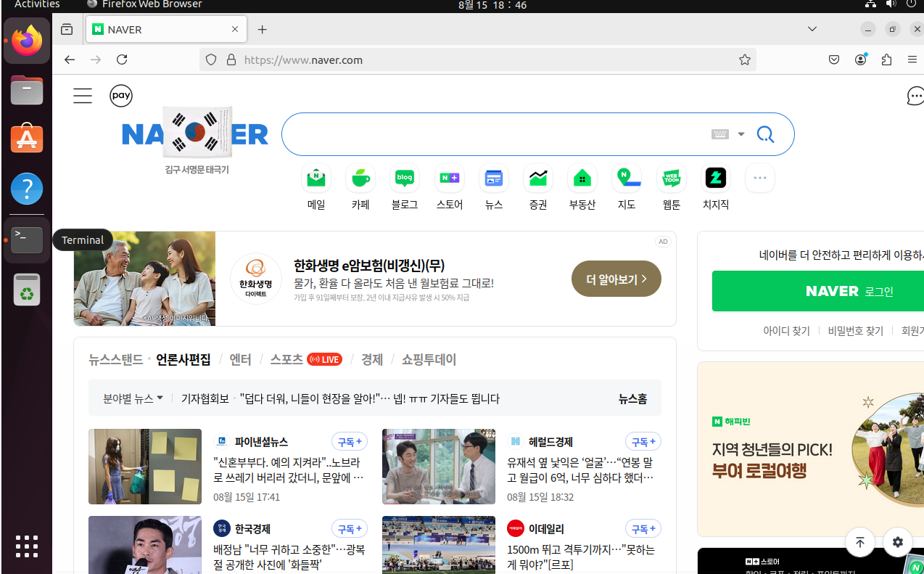The width and height of the screenshot is (924, 574).
Task: Click the 더 알아보기 ad button
Action: (x=616, y=279)
